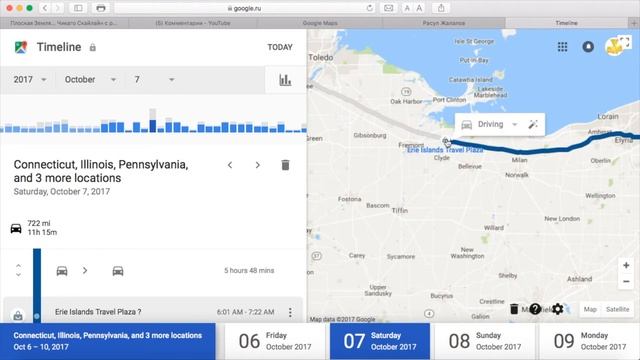Open the October month dropdown
The width and height of the screenshot is (640, 360).
tap(91, 80)
